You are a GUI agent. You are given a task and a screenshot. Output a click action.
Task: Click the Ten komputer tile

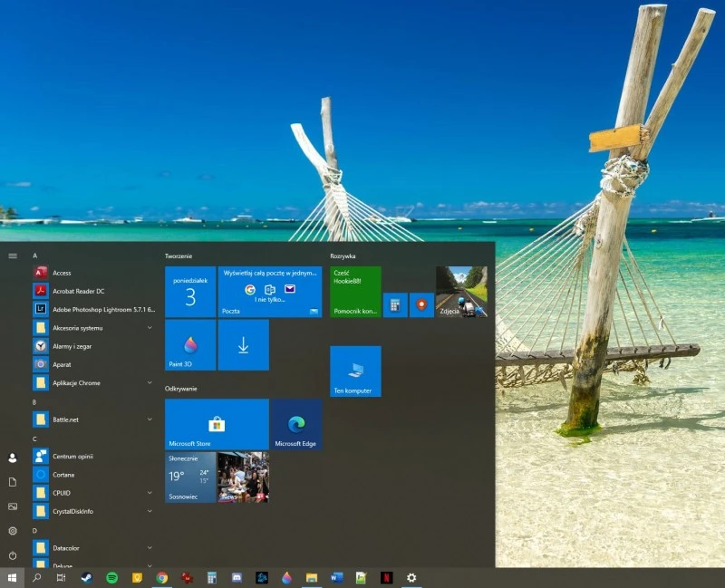click(355, 371)
